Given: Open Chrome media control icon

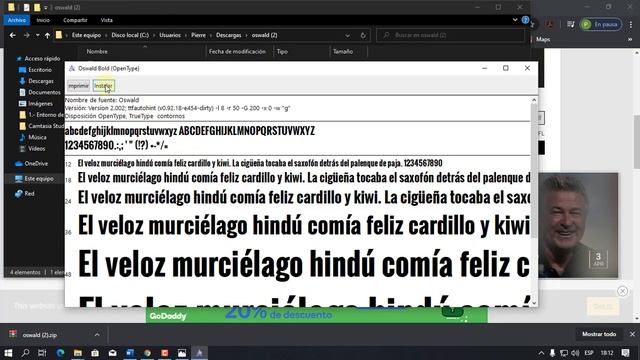Looking at the screenshot, I should tap(571, 24).
